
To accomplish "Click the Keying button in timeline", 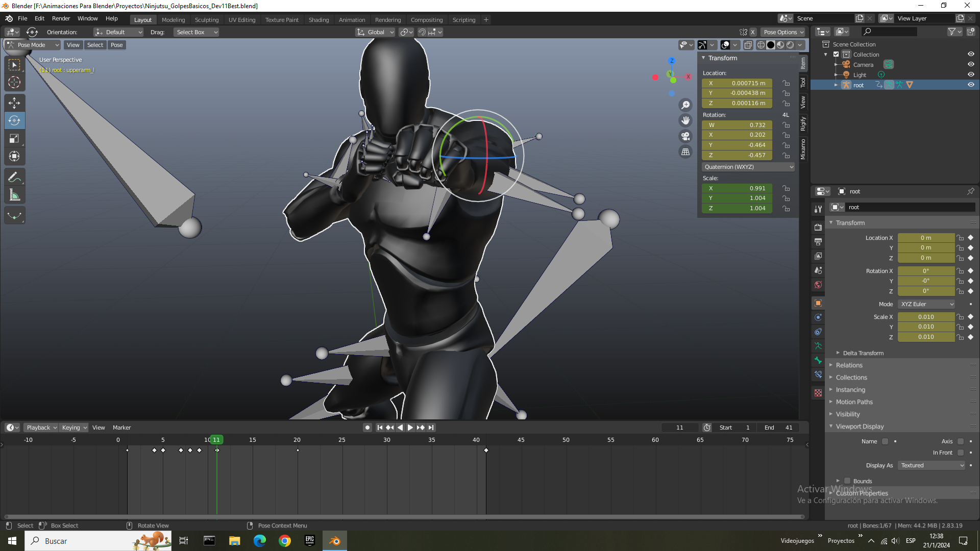I will click(x=74, y=428).
